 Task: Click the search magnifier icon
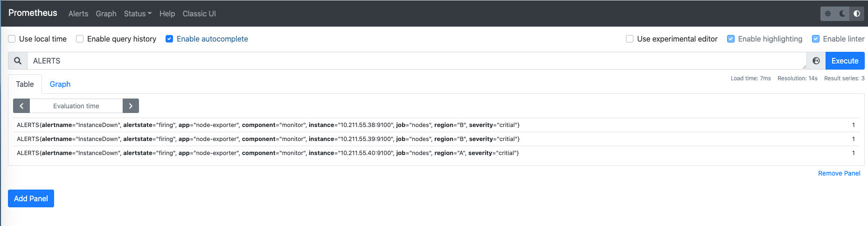coord(18,61)
